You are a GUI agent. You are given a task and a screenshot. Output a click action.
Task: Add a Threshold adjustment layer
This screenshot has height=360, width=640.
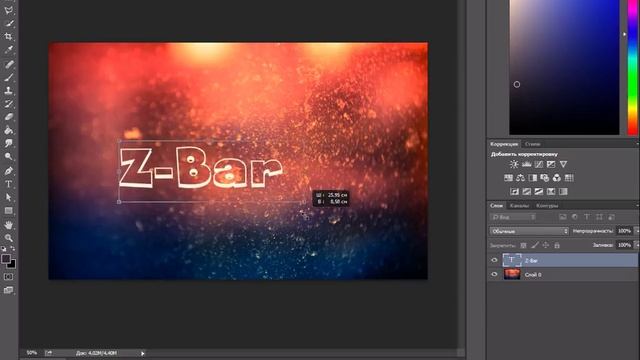click(539, 191)
